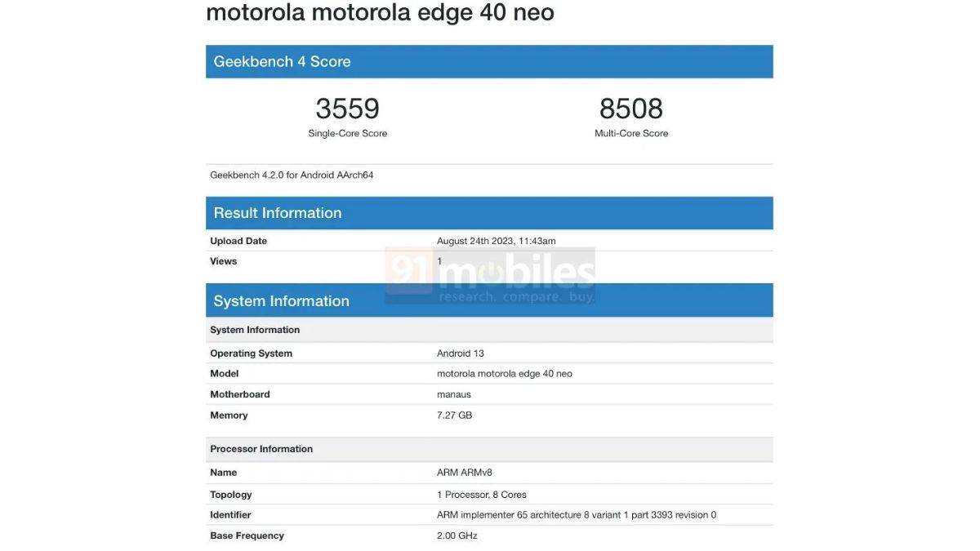Click the model value in the Model row
This screenshot has width=980, height=551.
click(504, 374)
